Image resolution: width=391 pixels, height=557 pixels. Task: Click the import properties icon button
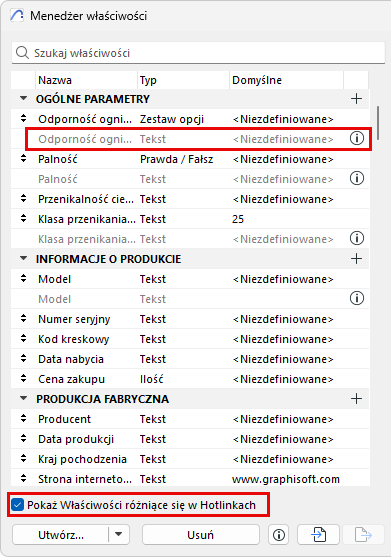pos(318,535)
